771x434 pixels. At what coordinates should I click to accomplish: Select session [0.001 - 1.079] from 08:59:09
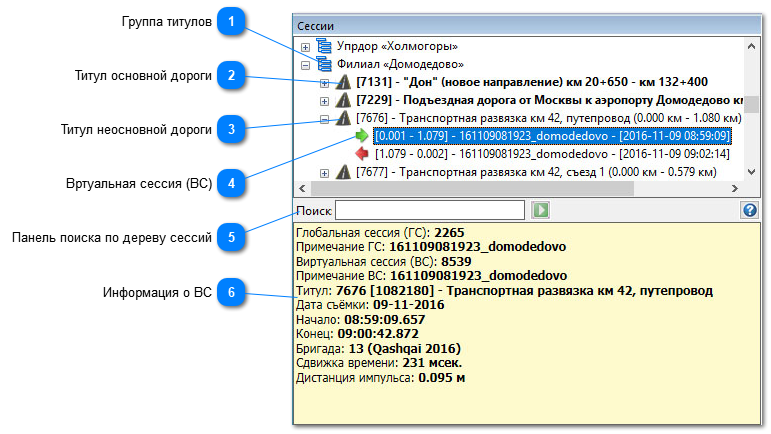point(552,136)
